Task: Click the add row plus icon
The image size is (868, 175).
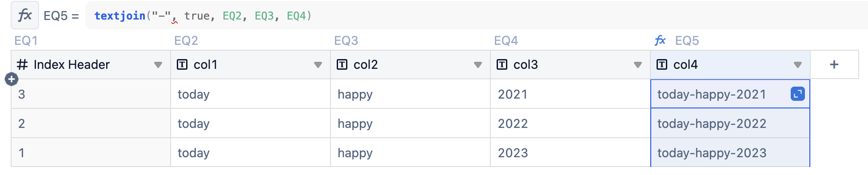Action: pyautogui.click(x=12, y=80)
